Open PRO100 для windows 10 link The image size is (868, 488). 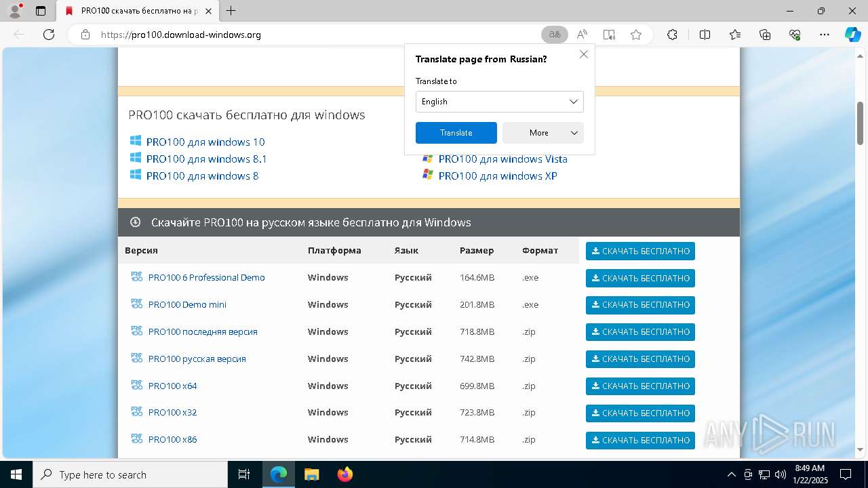[x=205, y=142]
